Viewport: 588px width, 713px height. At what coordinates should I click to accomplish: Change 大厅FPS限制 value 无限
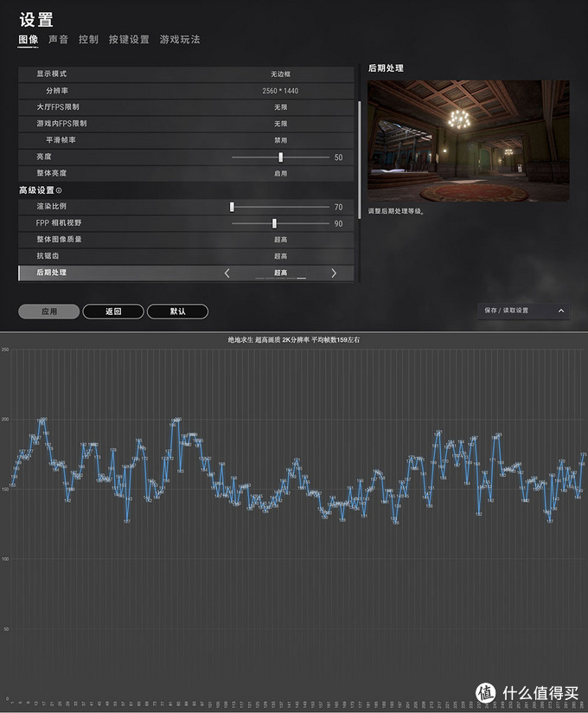280,106
